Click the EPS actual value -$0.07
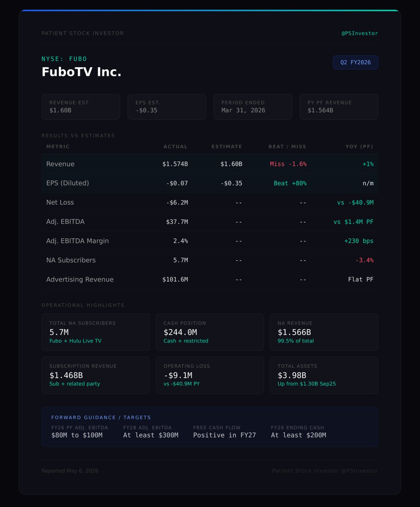Image resolution: width=420 pixels, height=507 pixels. coord(177,184)
